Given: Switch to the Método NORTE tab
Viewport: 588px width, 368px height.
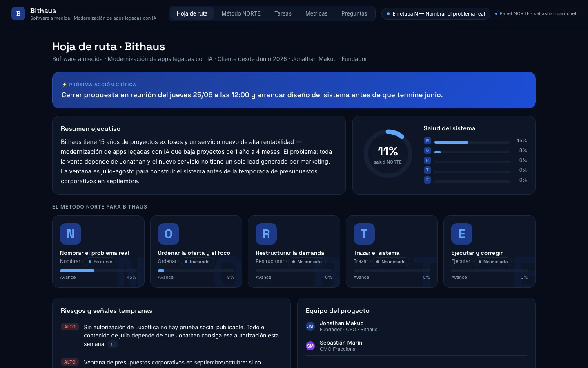Looking at the screenshot, I should 241,13.
